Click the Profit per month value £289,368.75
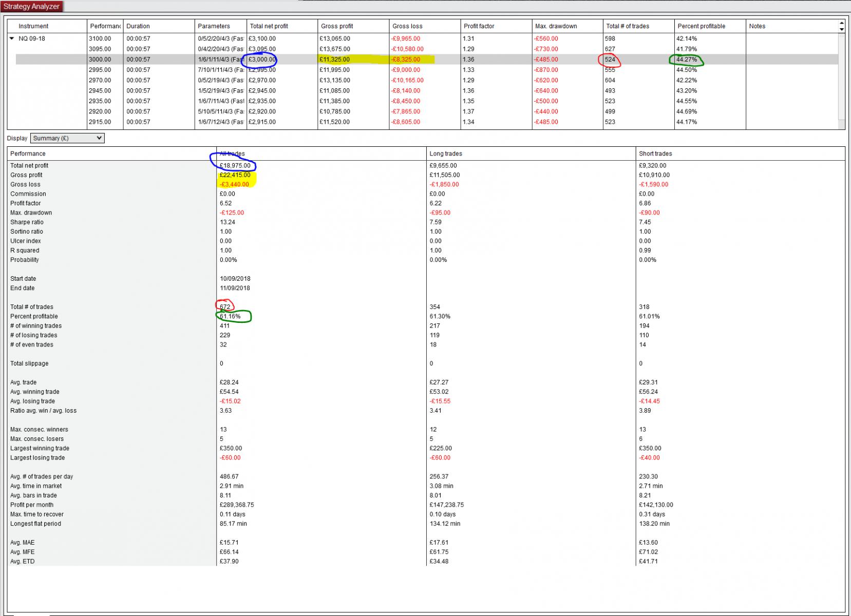This screenshot has width=851, height=616. click(237, 505)
